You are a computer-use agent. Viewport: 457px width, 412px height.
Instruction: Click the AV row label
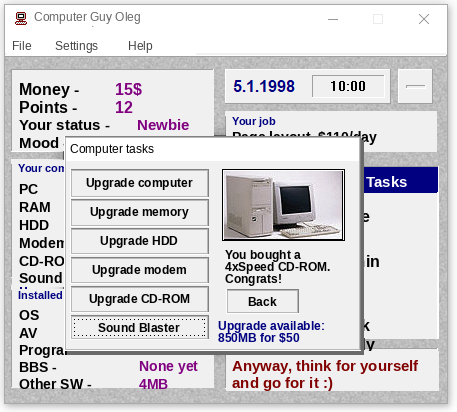coord(28,333)
